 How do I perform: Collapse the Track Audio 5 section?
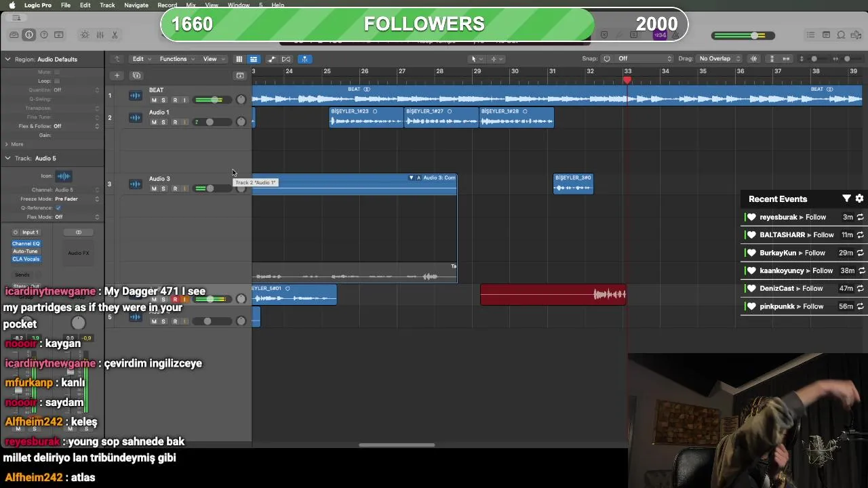click(x=7, y=158)
